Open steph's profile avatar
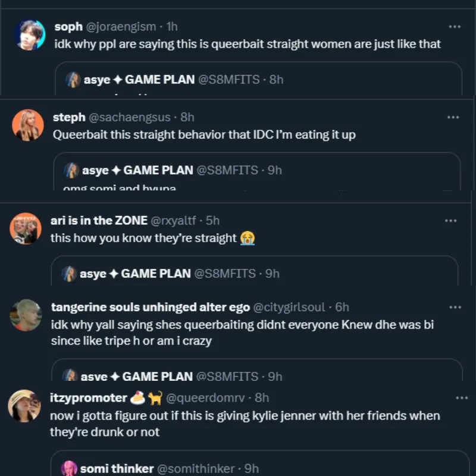The width and height of the screenshot is (476, 476). [x=27, y=125]
